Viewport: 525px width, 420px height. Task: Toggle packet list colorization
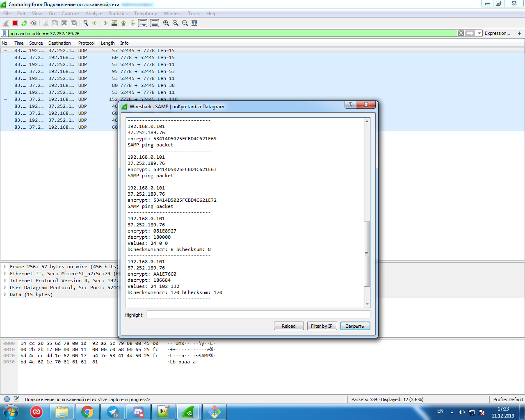click(x=154, y=23)
